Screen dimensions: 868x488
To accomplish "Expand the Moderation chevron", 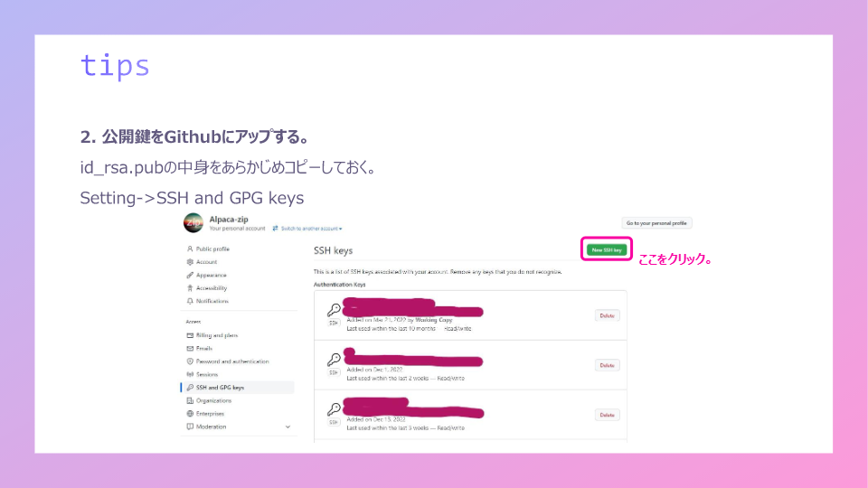I will click(288, 427).
